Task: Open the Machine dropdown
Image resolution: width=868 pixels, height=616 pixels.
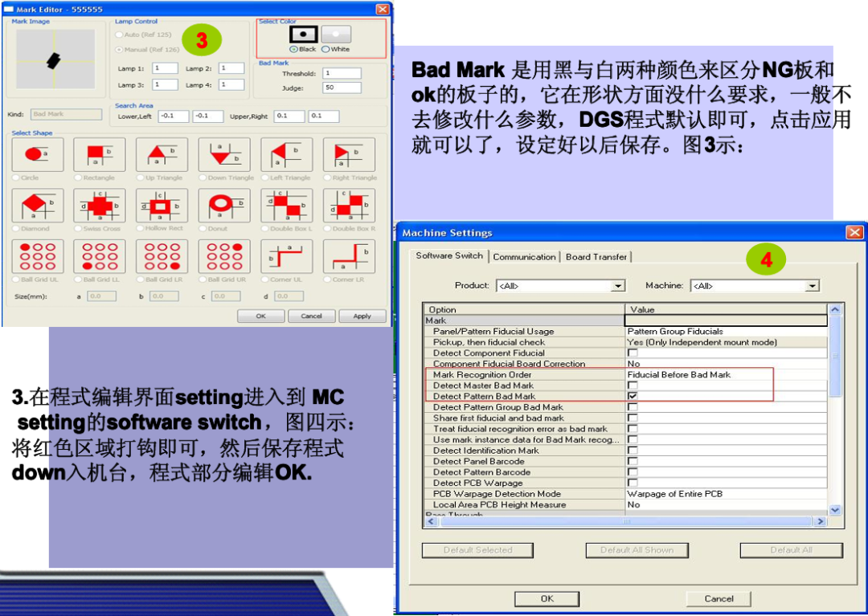Action: pos(812,286)
